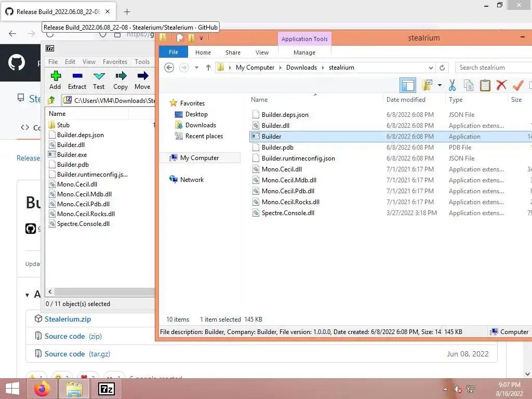The height and width of the screenshot is (399, 532).
Task: Select Builder.exe in 7-Zip list
Action: 72,154
